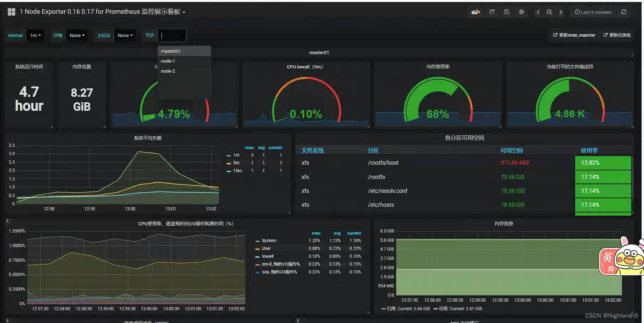
Task: Click the /rootfs/boot partition cell
Action: (x=383, y=163)
